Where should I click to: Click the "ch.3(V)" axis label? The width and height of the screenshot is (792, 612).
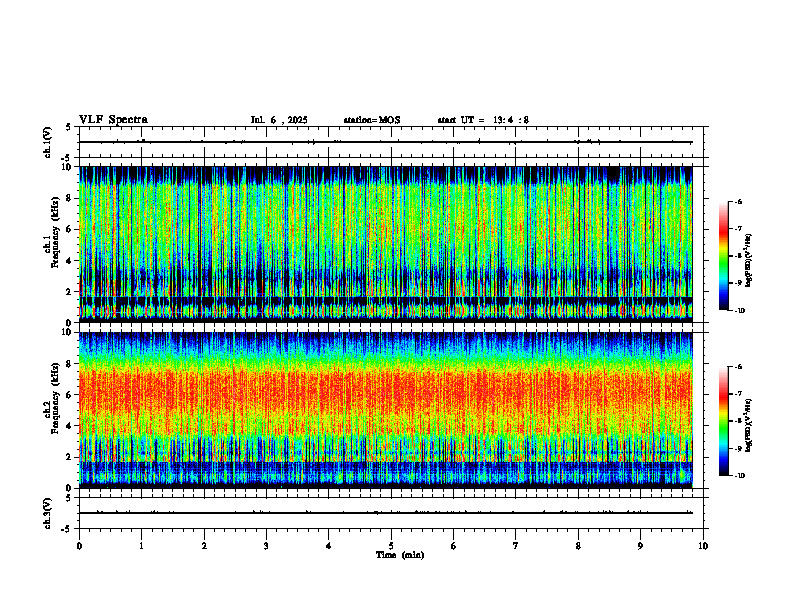47,514
